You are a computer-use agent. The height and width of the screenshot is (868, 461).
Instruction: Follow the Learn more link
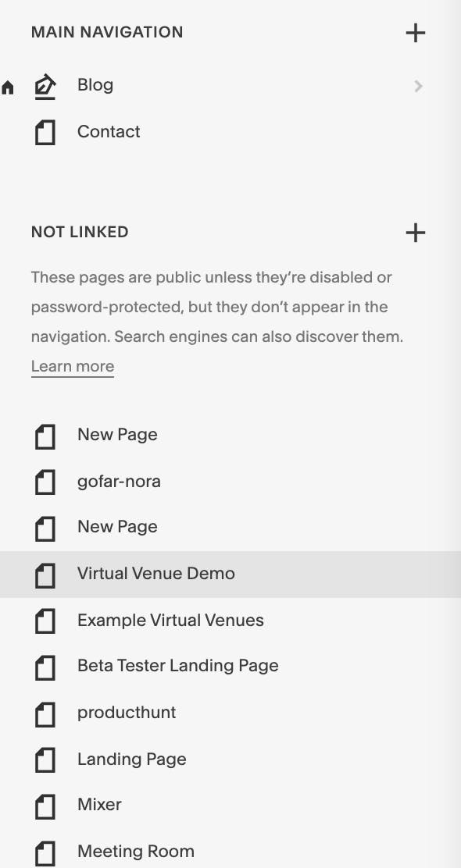tap(73, 366)
